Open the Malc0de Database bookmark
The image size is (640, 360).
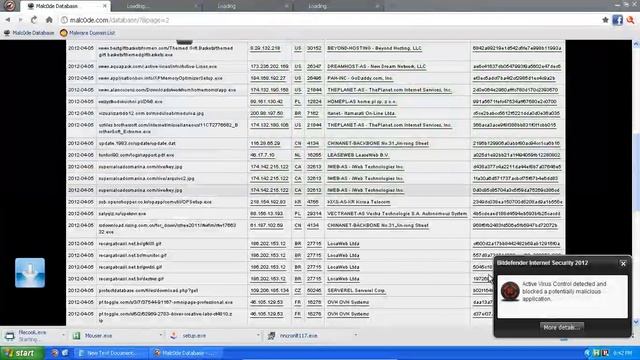pos(29,33)
